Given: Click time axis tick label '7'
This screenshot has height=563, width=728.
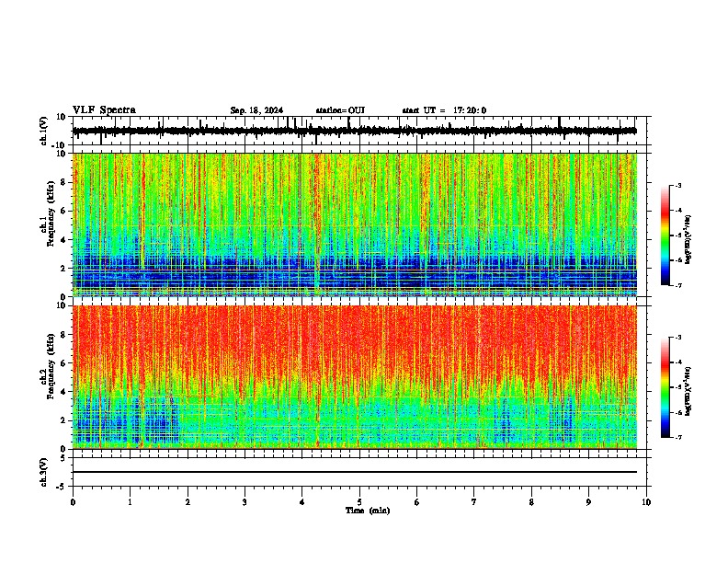Looking at the screenshot, I should (x=474, y=502).
